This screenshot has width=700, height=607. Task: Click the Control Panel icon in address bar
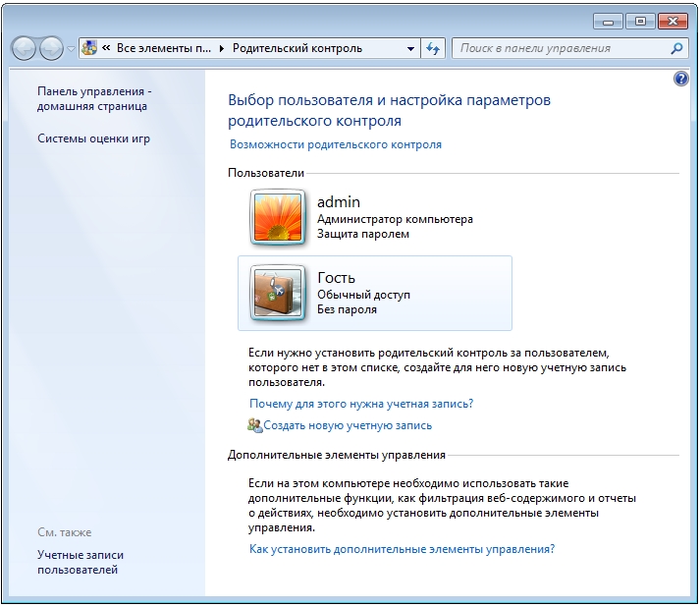click(89, 48)
